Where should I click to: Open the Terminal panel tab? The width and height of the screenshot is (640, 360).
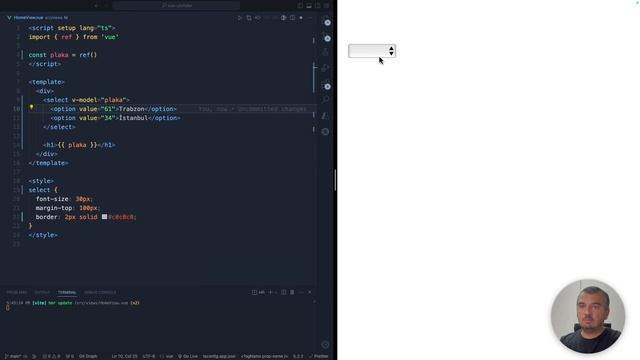67,292
